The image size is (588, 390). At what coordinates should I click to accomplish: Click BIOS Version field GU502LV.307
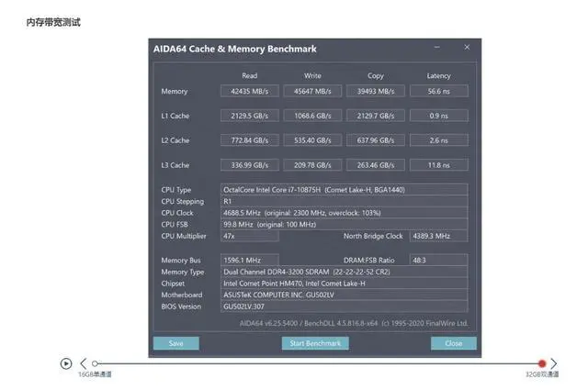pyautogui.click(x=345, y=306)
